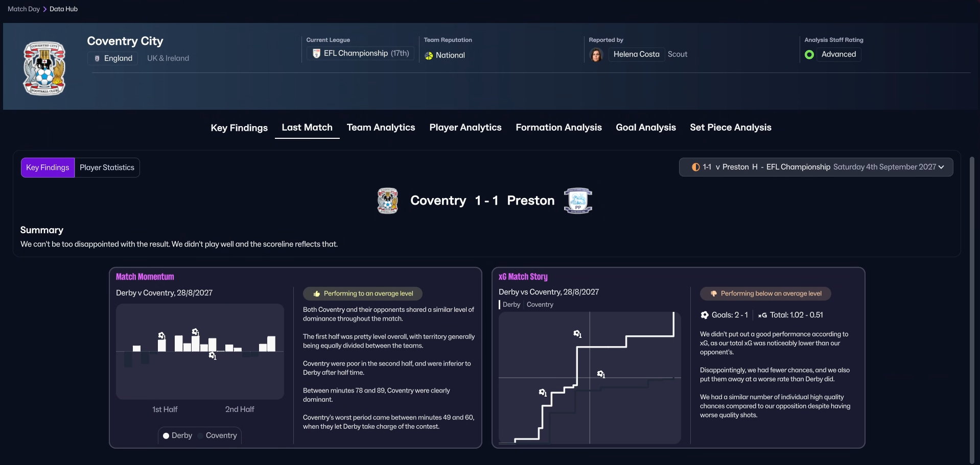Screen dimensions: 980x465
Task: Click the earliest goal marker in Match Momentum chart
Action: 161,335
